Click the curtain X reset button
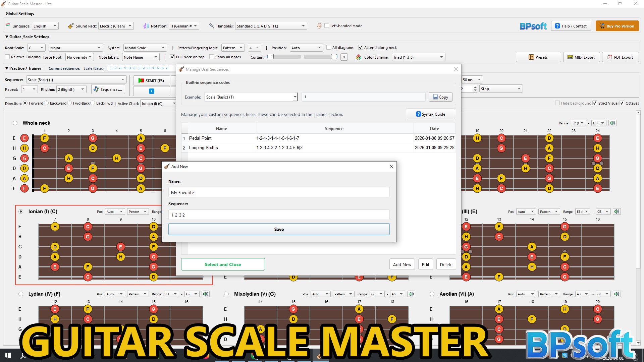The image size is (644, 362). click(344, 57)
